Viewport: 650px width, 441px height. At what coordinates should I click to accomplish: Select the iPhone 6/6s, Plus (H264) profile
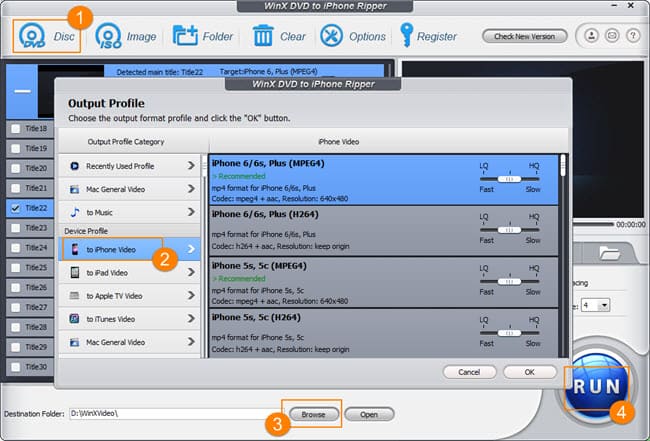(383, 230)
